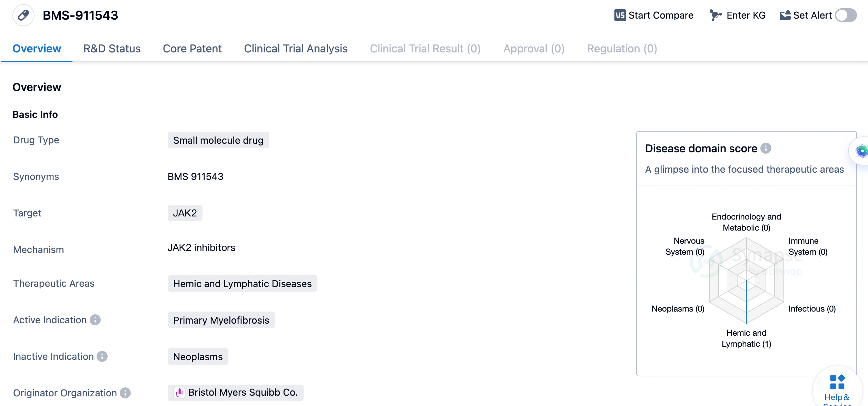Click the Start Compare VS icon
The height and width of the screenshot is (406, 868).
[620, 15]
